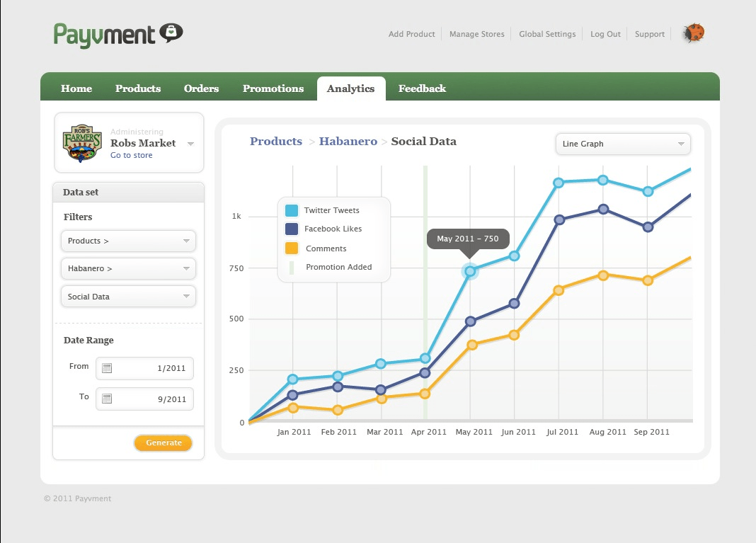Open the To date calendar icon

[107, 399]
